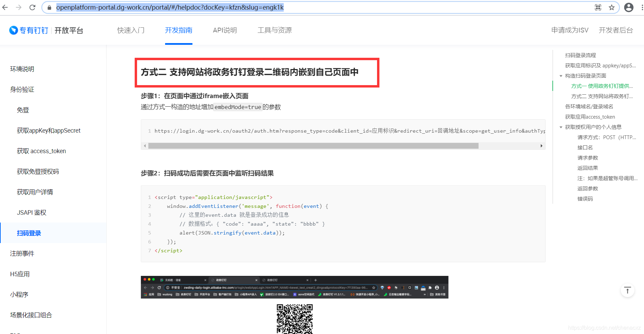Click the right arrow of code block scrollbar
Image resolution: width=644 pixels, height=334 pixels.
click(x=541, y=146)
